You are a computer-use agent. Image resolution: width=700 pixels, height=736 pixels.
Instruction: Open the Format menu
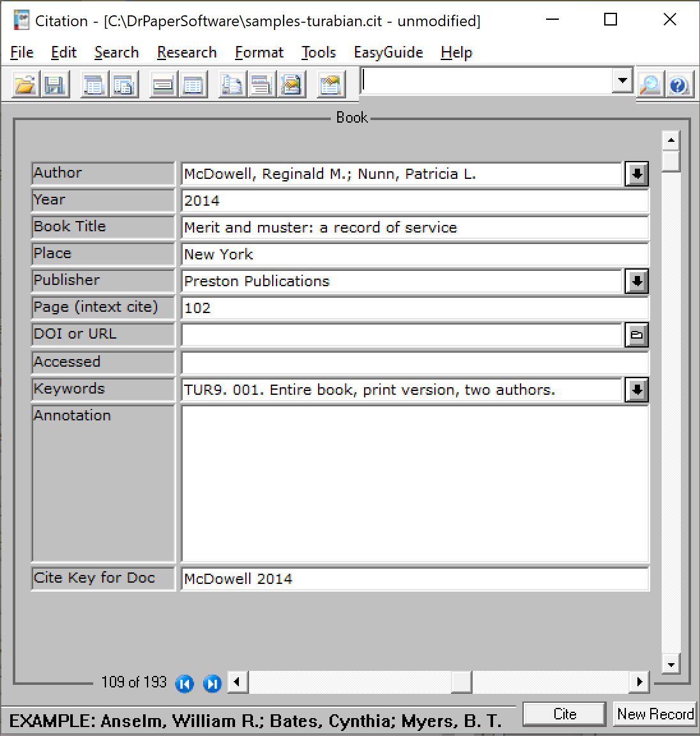point(259,52)
